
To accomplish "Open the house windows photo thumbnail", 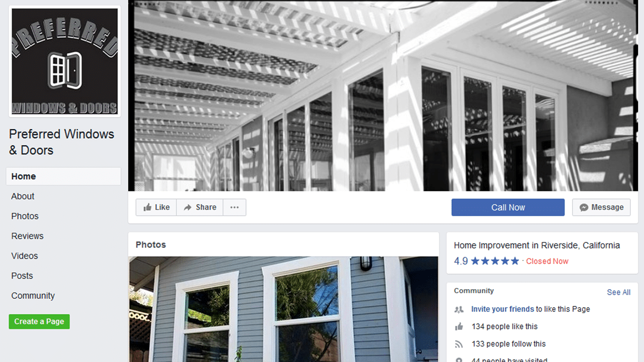I will [283, 309].
